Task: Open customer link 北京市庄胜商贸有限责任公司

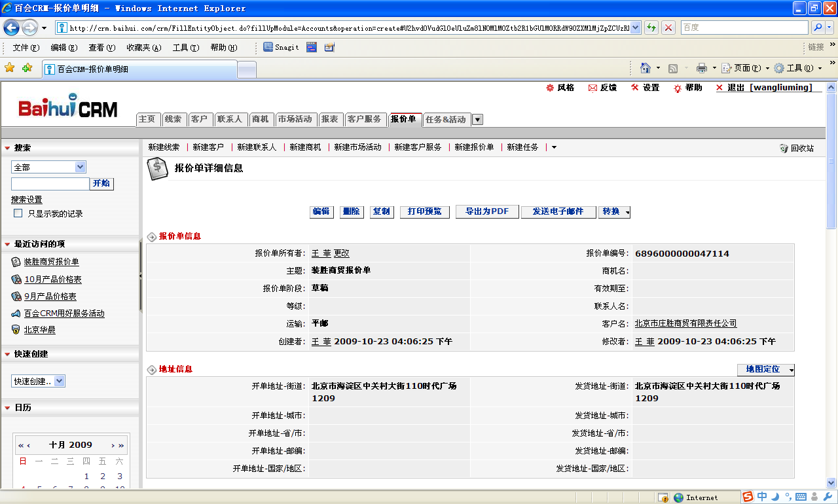Action: coord(685,323)
